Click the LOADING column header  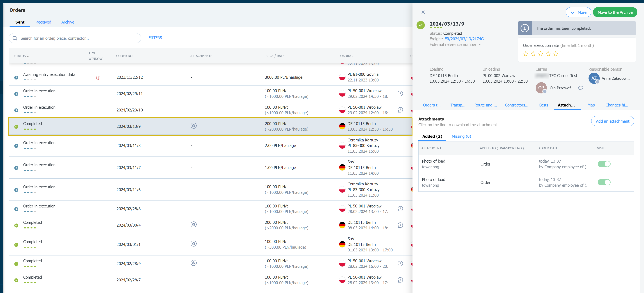[x=345, y=56]
